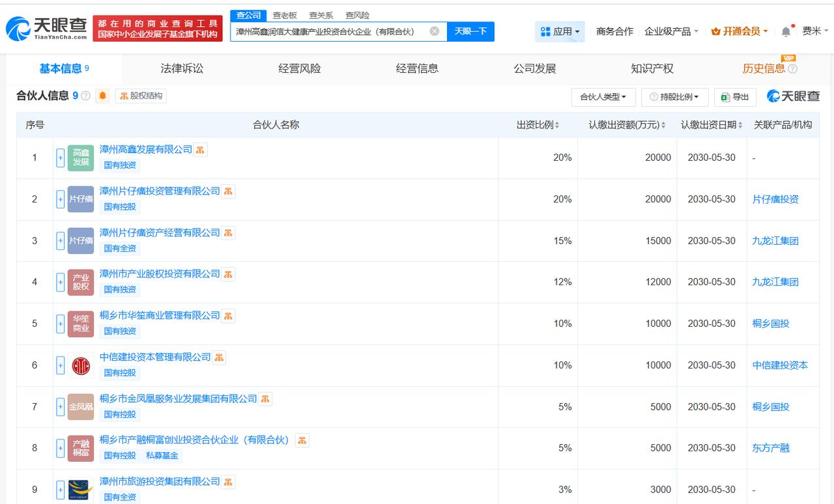Expand row 5 桐乡市华笙商业管理有限公司
The image size is (834, 504).
(x=61, y=324)
